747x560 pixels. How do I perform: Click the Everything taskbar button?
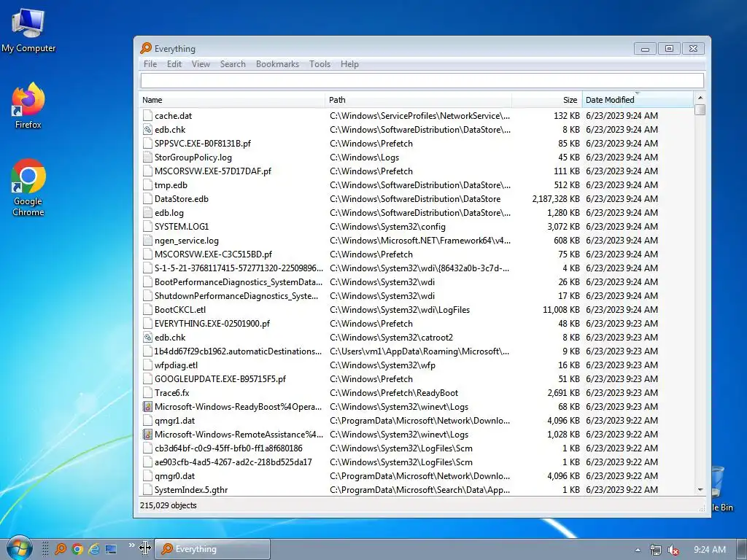pos(213,549)
